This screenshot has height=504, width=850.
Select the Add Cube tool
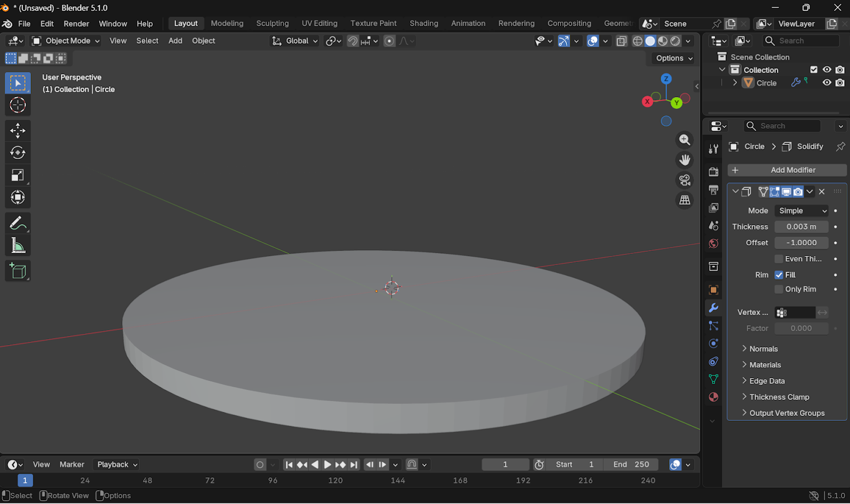point(18,271)
